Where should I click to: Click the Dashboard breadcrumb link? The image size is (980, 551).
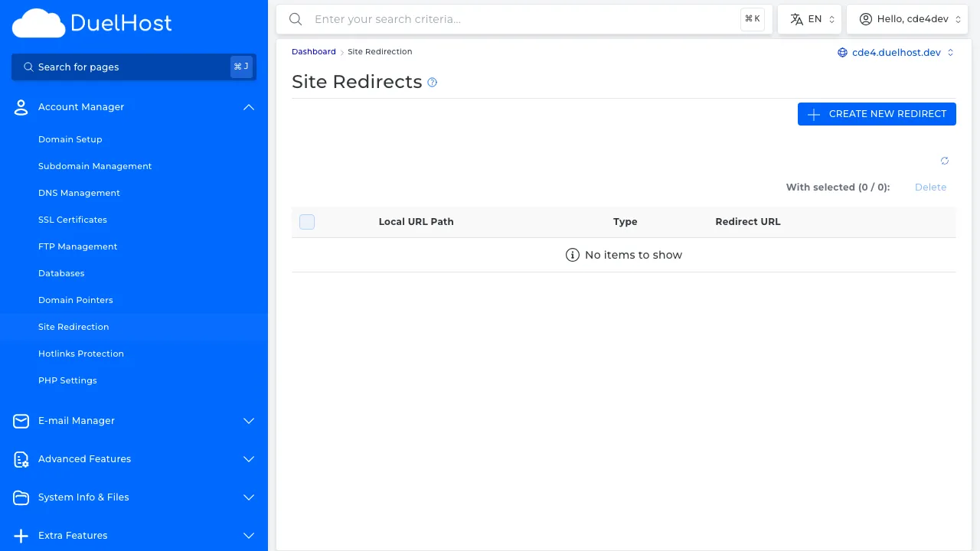(x=313, y=52)
